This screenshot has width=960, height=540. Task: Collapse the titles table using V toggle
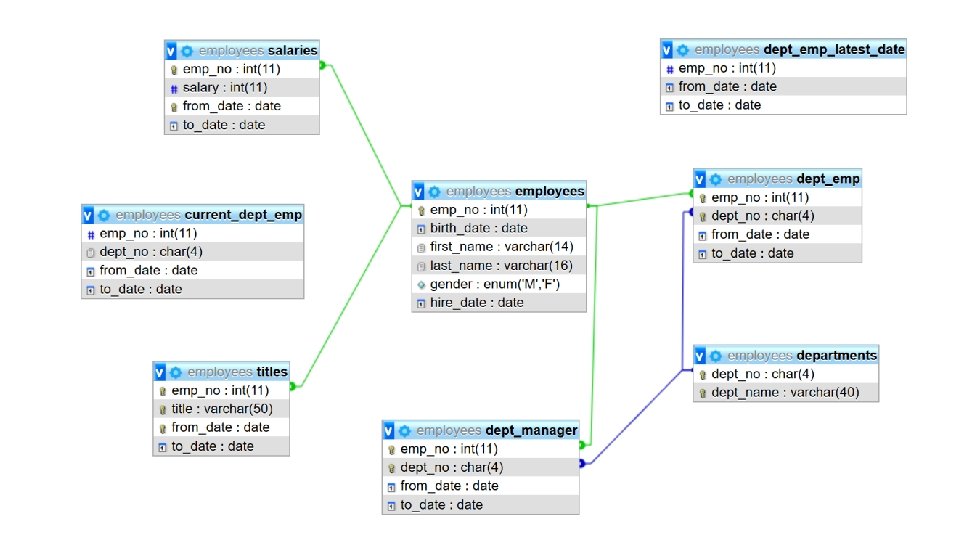pyautogui.click(x=160, y=372)
